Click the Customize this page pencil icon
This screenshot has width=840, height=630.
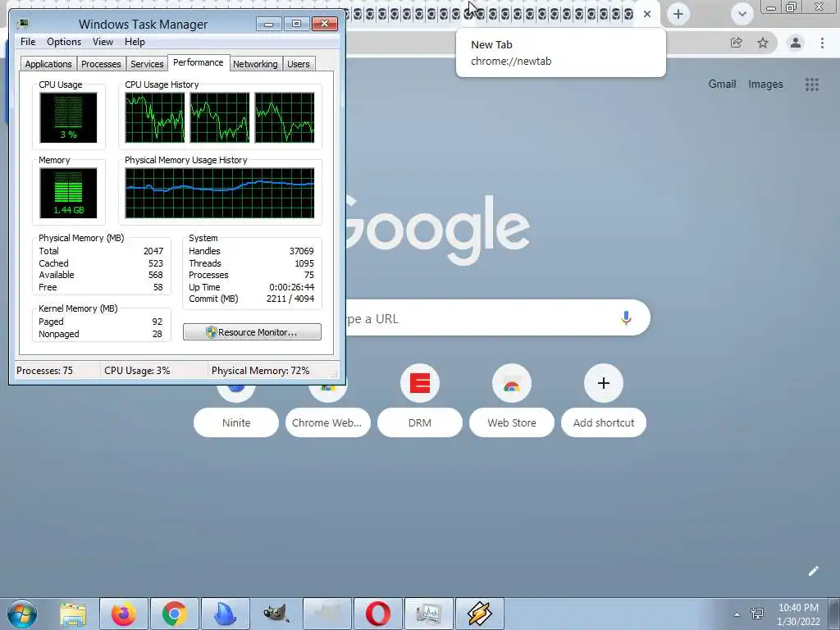[813, 571]
